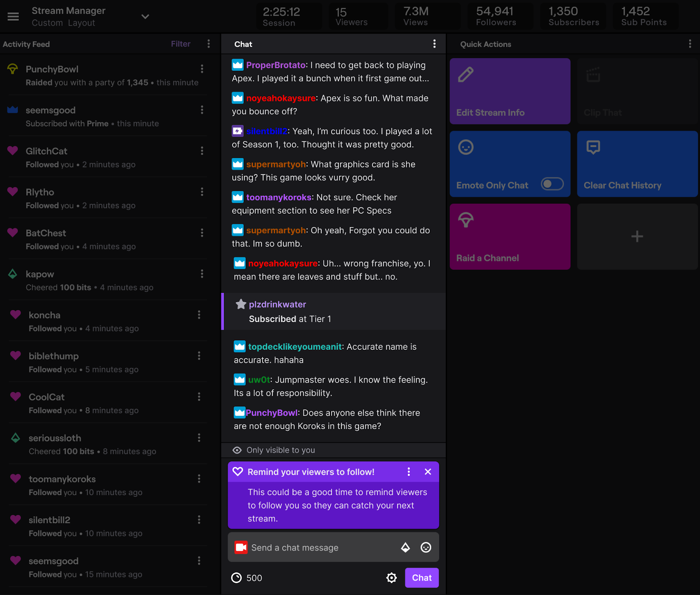This screenshot has width=700, height=595.
Task: Open options for kapow cheer activity
Action: (x=202, y=274)
